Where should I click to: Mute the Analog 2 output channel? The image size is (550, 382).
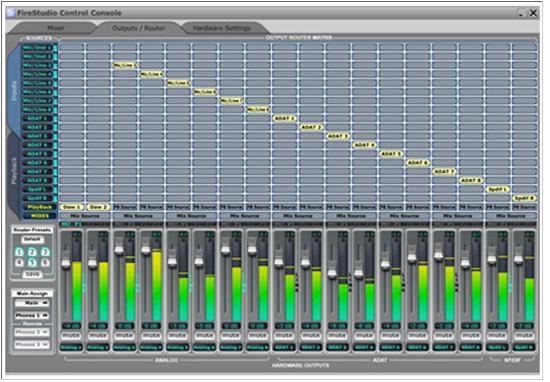pyautogui.click(x=98, y=336)
